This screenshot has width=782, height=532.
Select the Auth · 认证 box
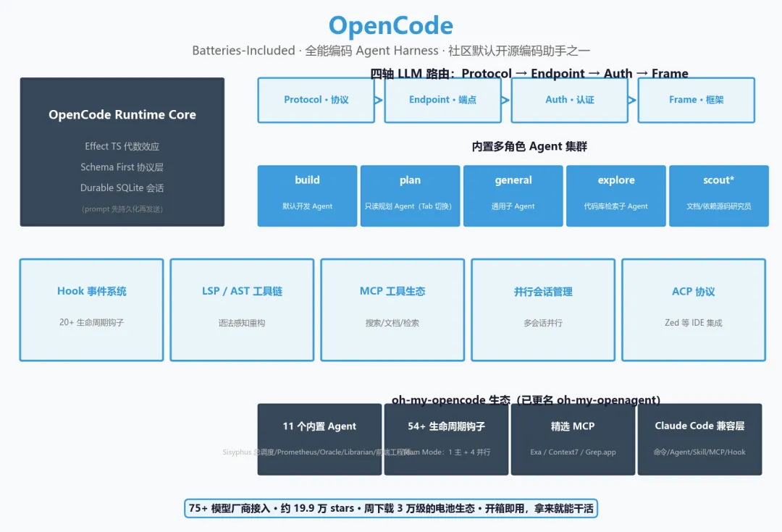(570, 100)
